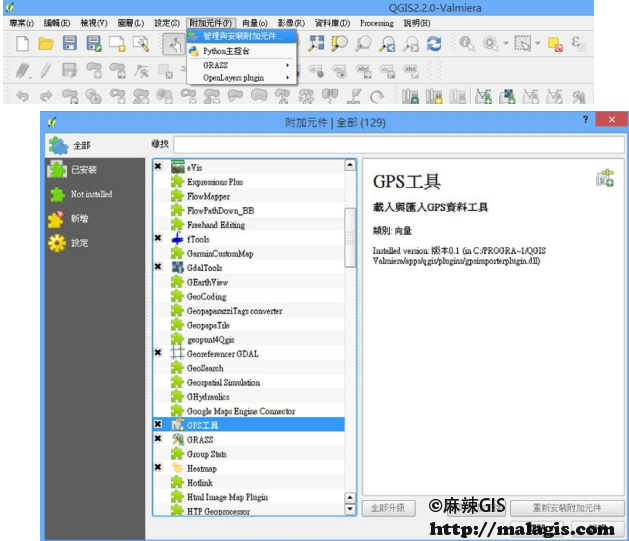Click the 全部升級 upgrade all button

[388, 509]
